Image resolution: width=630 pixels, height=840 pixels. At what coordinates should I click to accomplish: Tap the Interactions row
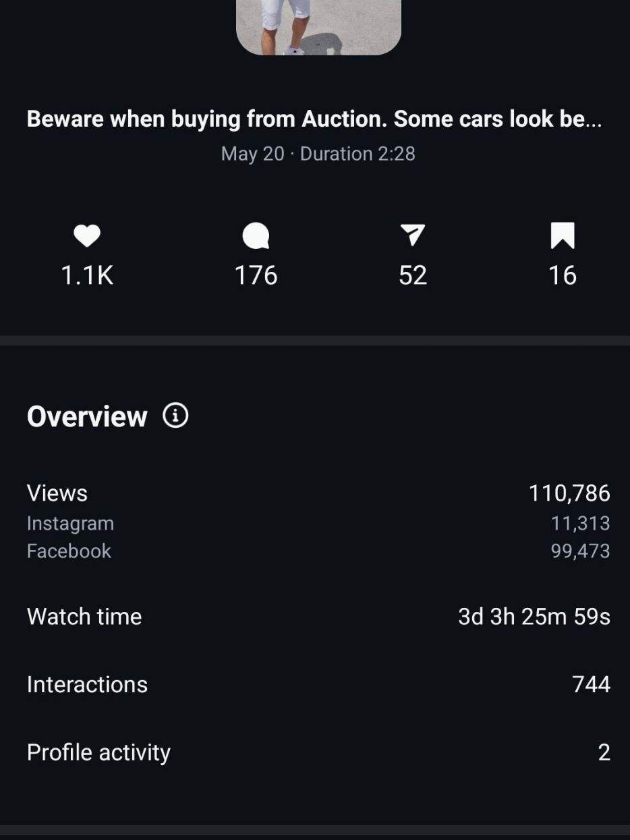[318, 684]
